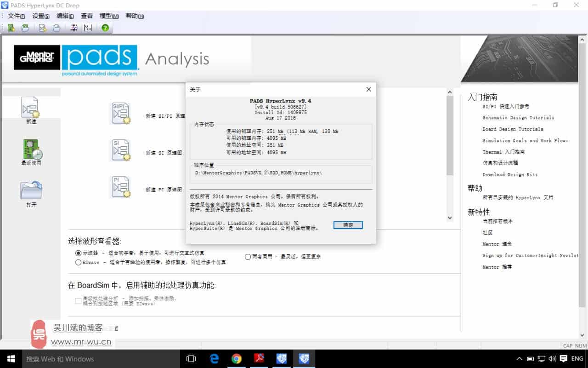This screenshot has width=588, height=368.
Task: Open the volume control in system tray
Action: click(553, 359)
